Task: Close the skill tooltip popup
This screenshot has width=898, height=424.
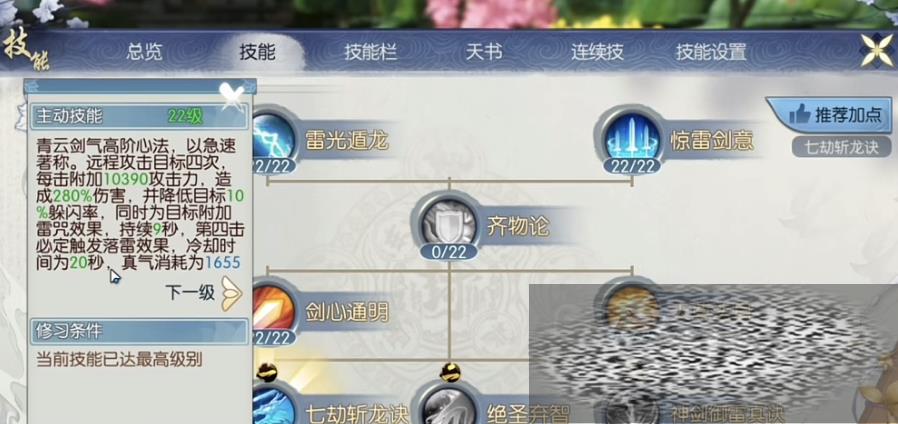Action: point(232,96)
